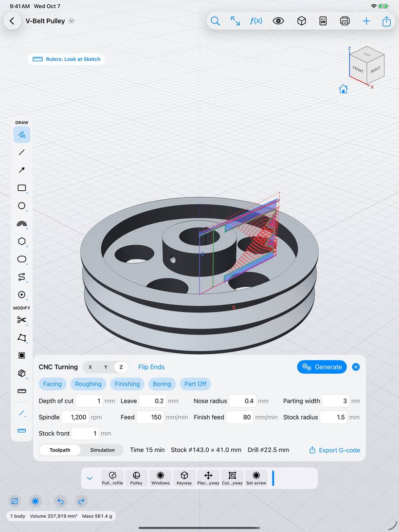
Task: Select the Arrow tool
Action: (22, 170)
